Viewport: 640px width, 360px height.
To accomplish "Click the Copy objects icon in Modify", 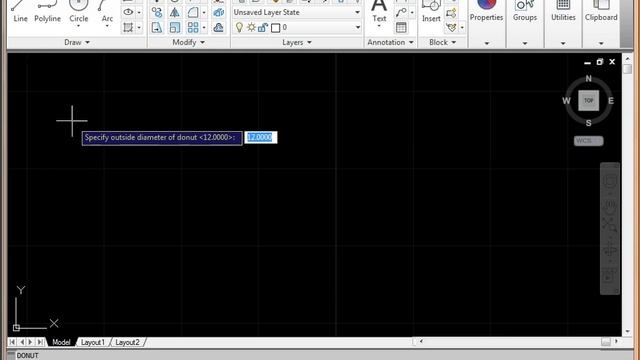I will coord(157,12).
